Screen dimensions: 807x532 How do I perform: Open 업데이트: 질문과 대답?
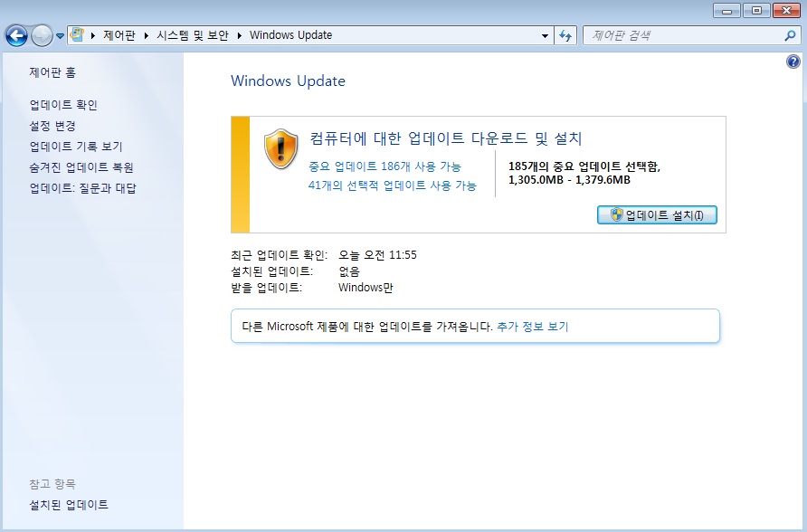coord(82,188)
